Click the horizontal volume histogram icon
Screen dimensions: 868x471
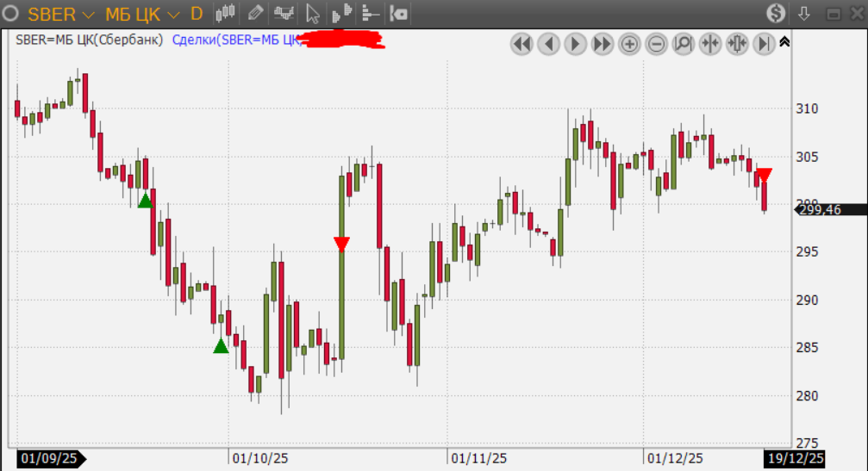370,13
